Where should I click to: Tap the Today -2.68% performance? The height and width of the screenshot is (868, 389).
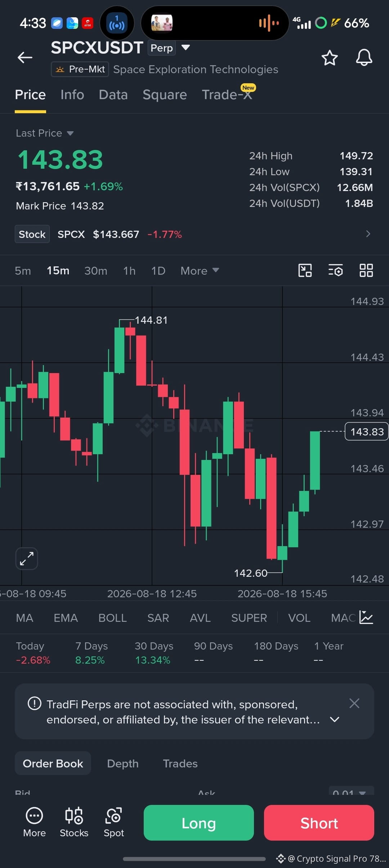(x=33, y=653)
